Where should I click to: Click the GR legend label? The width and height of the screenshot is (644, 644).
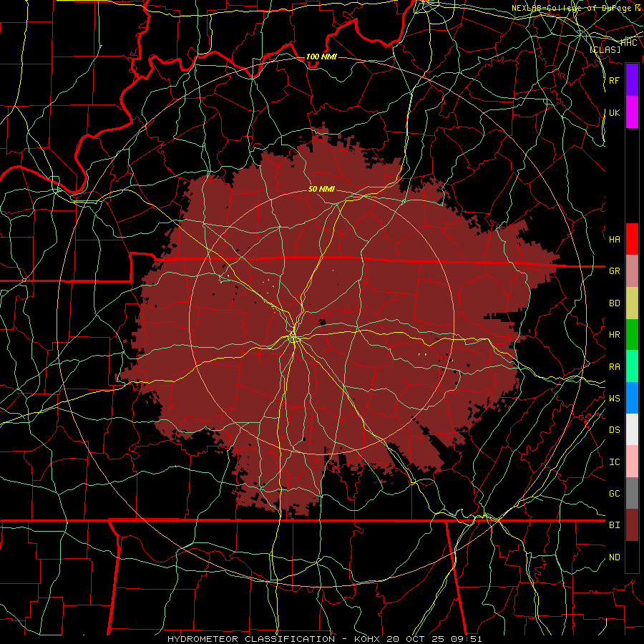click(x=614, y=271)
